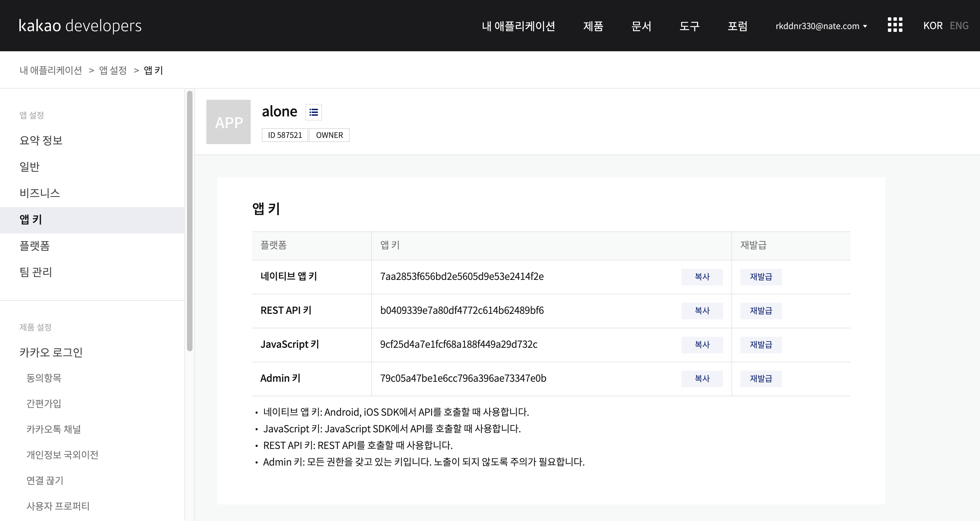
Task: Select KOR language option
Action: (x=933, y=26)
